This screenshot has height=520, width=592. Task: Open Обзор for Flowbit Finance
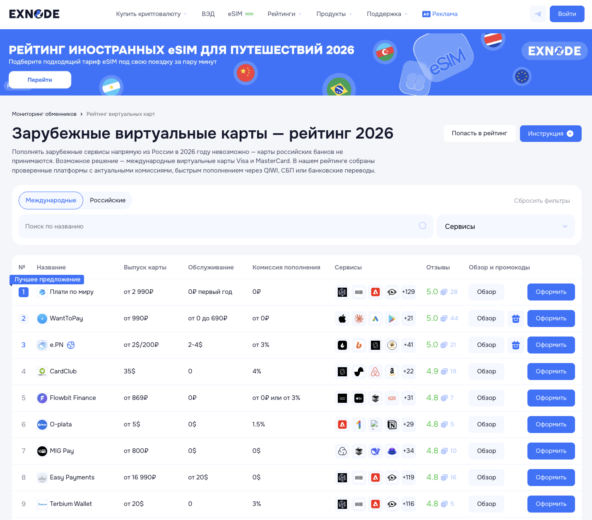486,398
